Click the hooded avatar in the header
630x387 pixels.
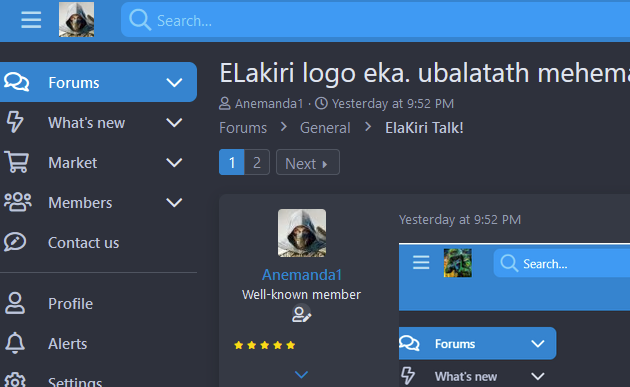[76, 19]
